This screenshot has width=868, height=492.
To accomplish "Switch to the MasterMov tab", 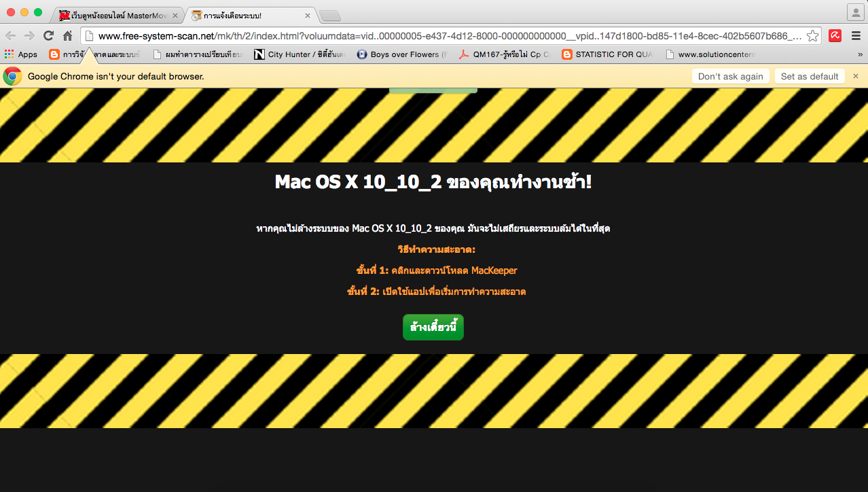I will click(119, 15).
